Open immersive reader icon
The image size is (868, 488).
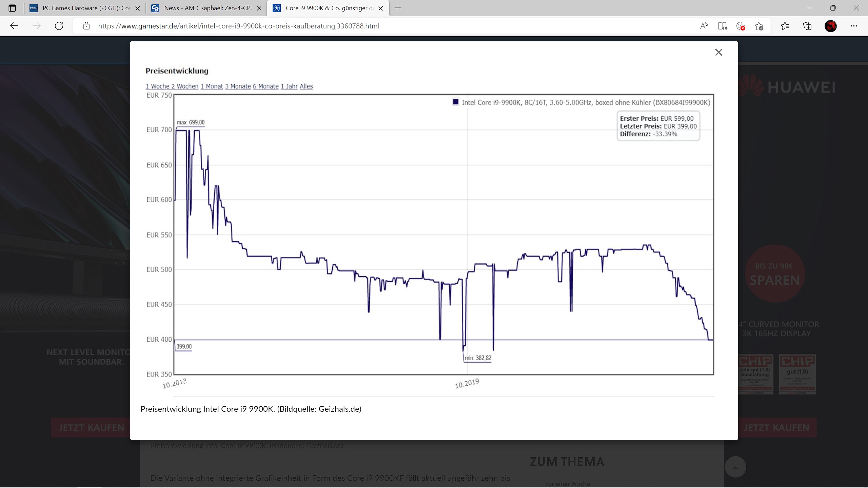[722, 26]
